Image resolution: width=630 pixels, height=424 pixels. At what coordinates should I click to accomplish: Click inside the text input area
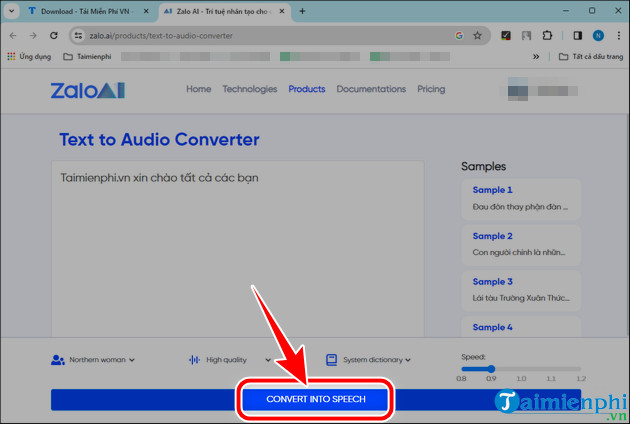pyautogui.click(x=238, y=250)
